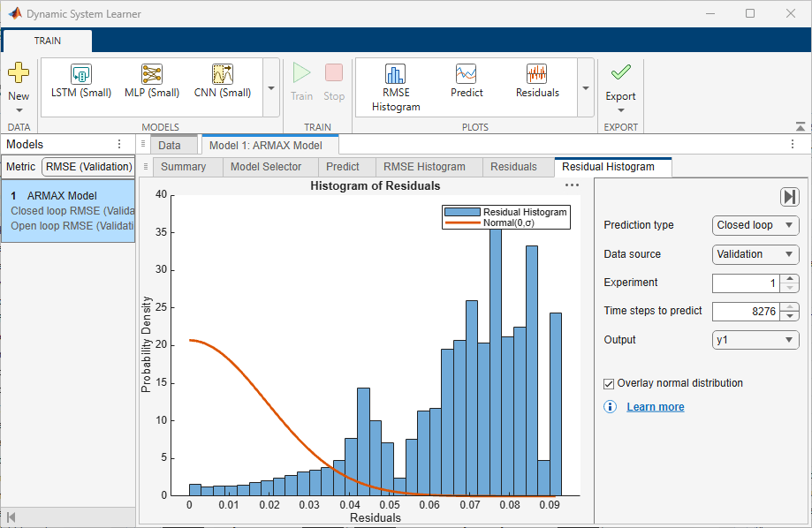Open the Predict plot icon

pyautogui.click(x=466, y=74)
